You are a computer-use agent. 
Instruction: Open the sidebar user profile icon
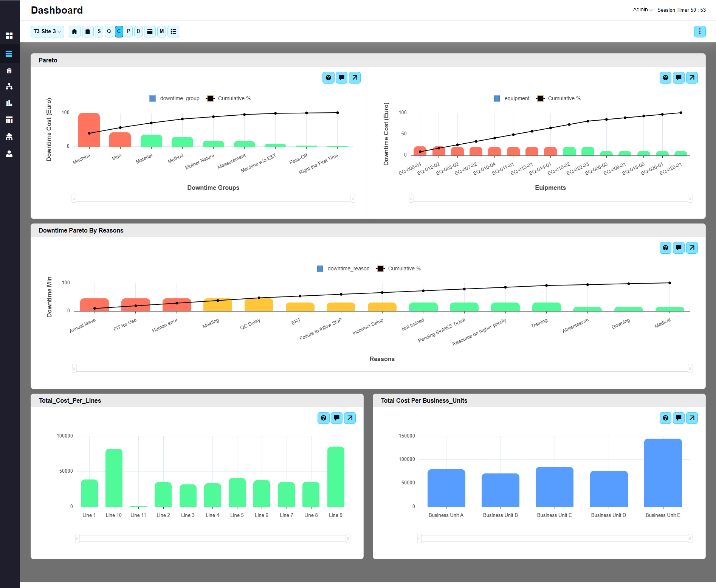(x=9, y=154)
